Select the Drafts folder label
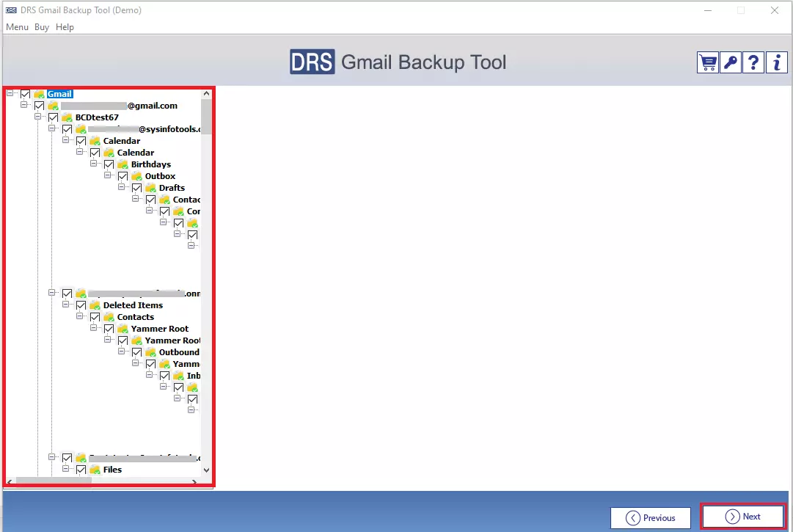The height and width of the screenshot is (532, 793). pyautogui.click(x=172, y=188)
